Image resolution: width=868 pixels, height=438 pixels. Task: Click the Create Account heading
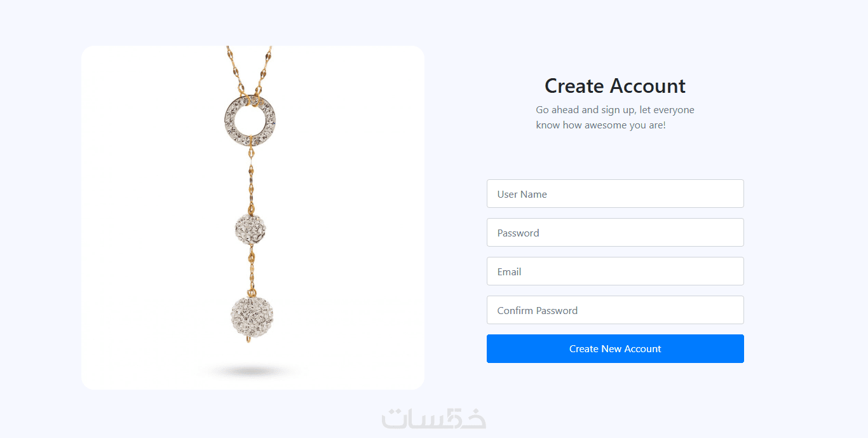click(x=615, y=86)
